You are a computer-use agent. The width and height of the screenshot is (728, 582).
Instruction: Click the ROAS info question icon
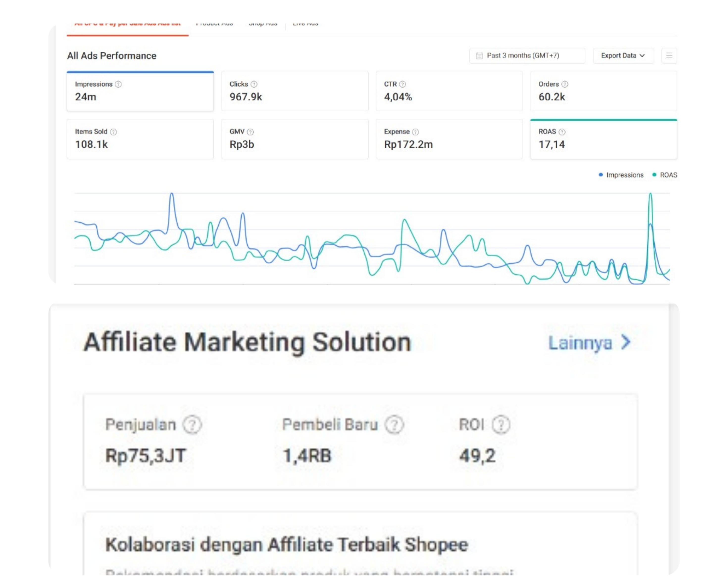pyautogui.click(x=562, y=132)
